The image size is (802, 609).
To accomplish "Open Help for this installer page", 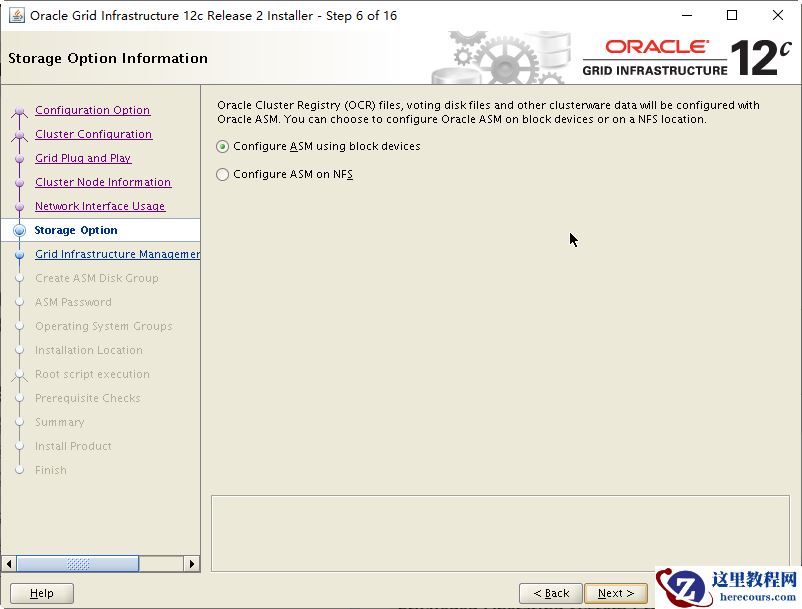I will (x=41, y=593).
